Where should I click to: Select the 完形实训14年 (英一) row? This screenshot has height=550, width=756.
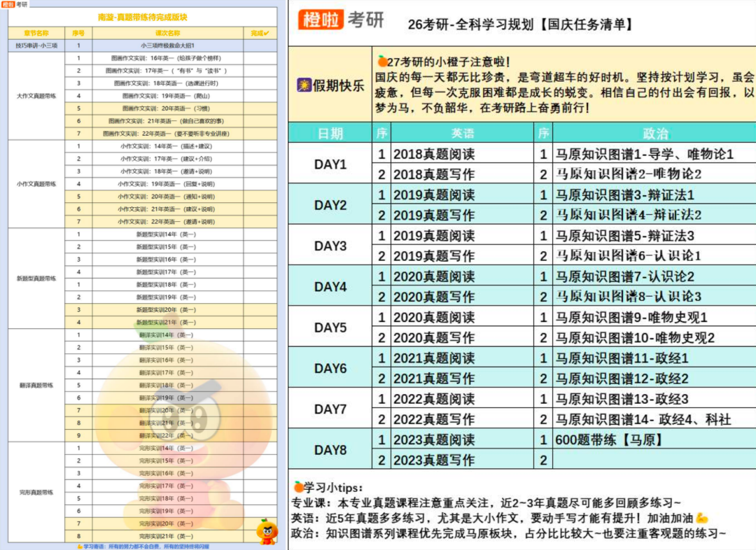(168, 449)
